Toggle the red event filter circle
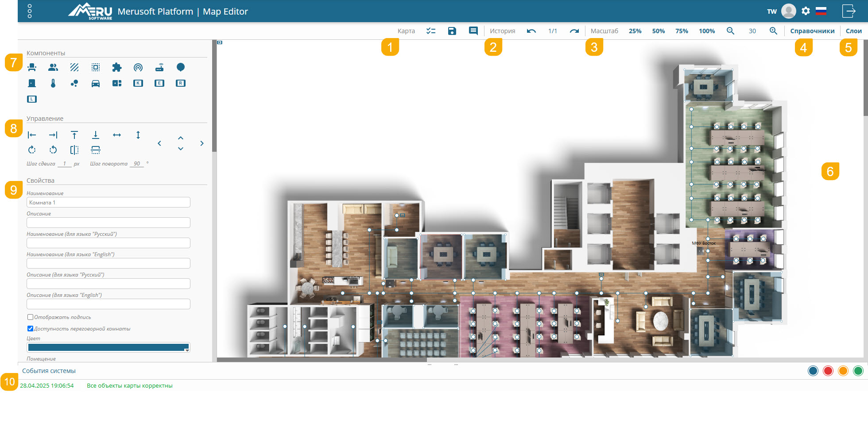This screenshot has width=868, height=423. click(x=828, y=371)
